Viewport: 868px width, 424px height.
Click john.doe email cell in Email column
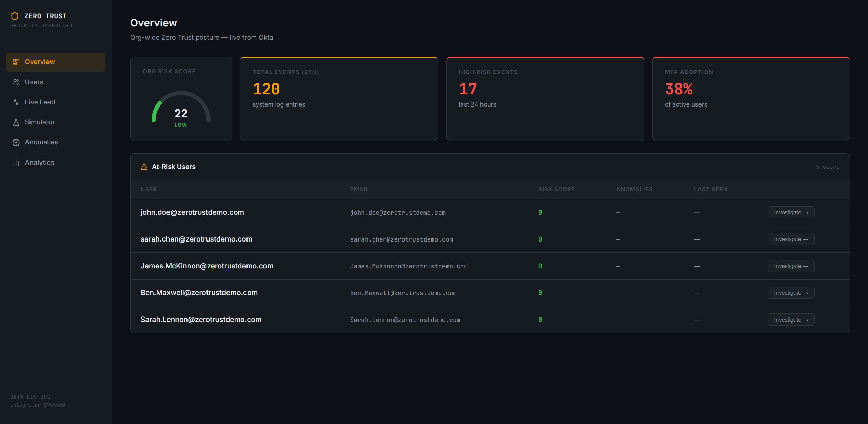[398, 213]
